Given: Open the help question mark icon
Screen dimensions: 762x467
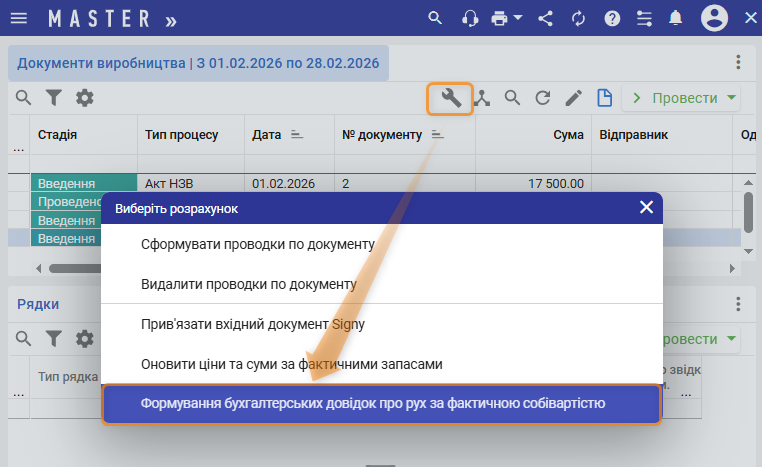Looking at the screenshot, I should 612,18.
